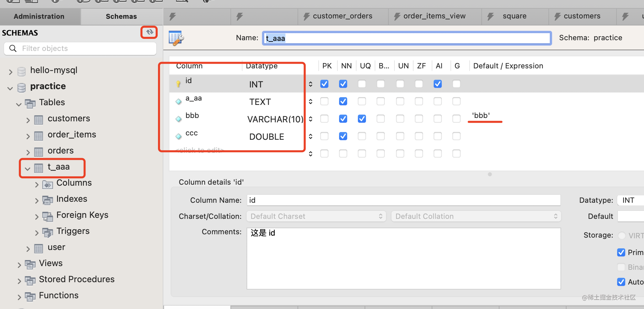Switch to the Administration tab
This screenshot has height=309, width=644.
point(39,16)
